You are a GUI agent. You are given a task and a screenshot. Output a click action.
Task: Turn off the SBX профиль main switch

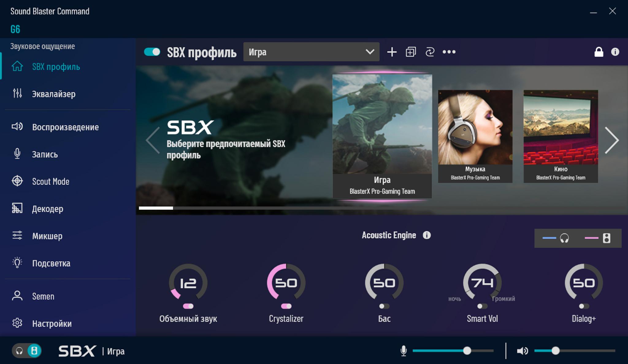(152, 52)
